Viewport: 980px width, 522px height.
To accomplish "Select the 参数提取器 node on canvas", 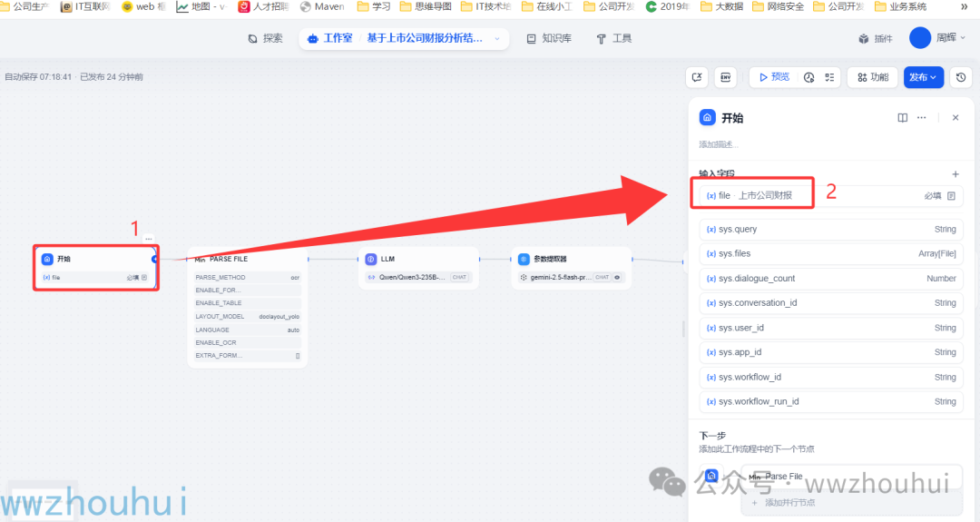I will pyautogui.click(x=572, y=268).
